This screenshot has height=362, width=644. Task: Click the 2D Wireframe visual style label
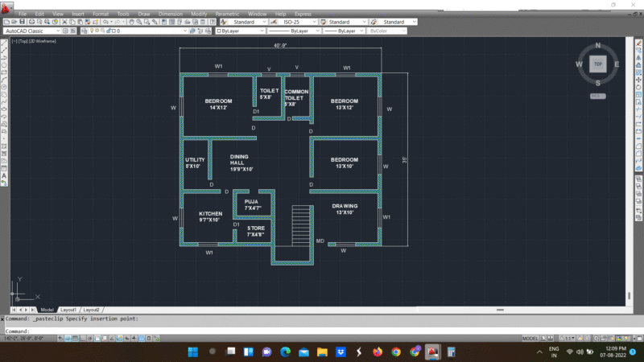coord(43,41)
